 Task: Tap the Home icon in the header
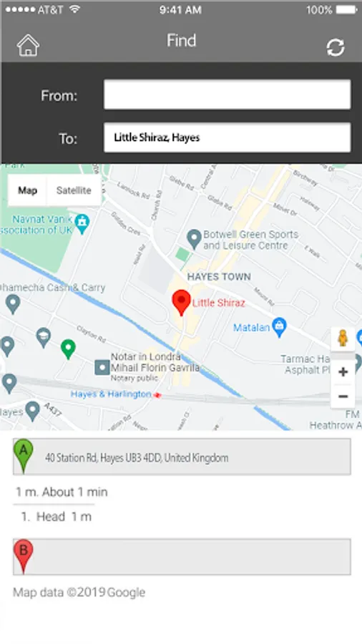28,45
